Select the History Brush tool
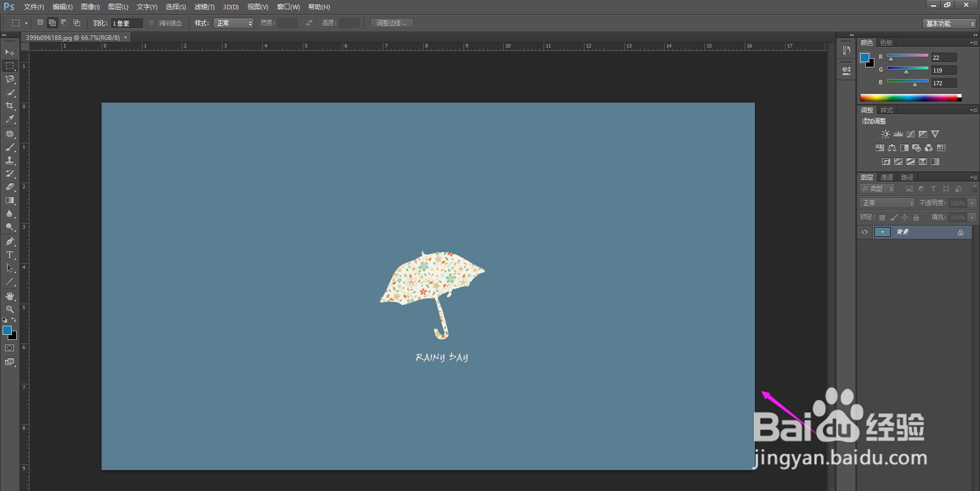 pos(10,174)
